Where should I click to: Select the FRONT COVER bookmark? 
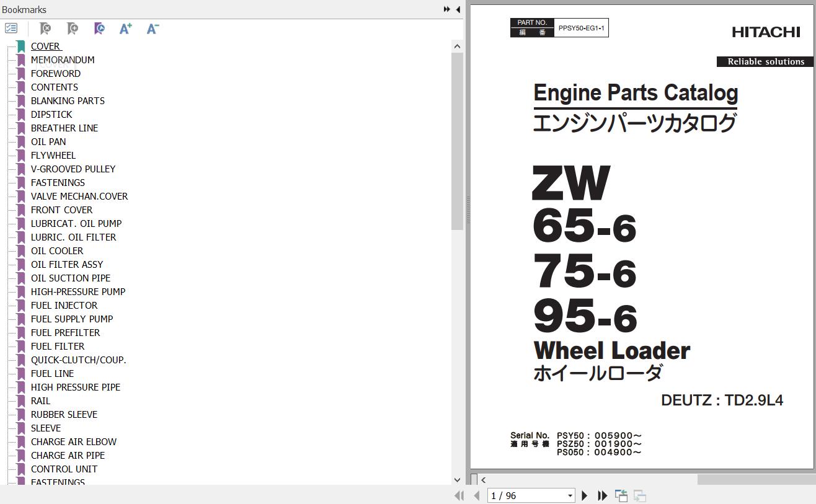[x=62, y=210]
